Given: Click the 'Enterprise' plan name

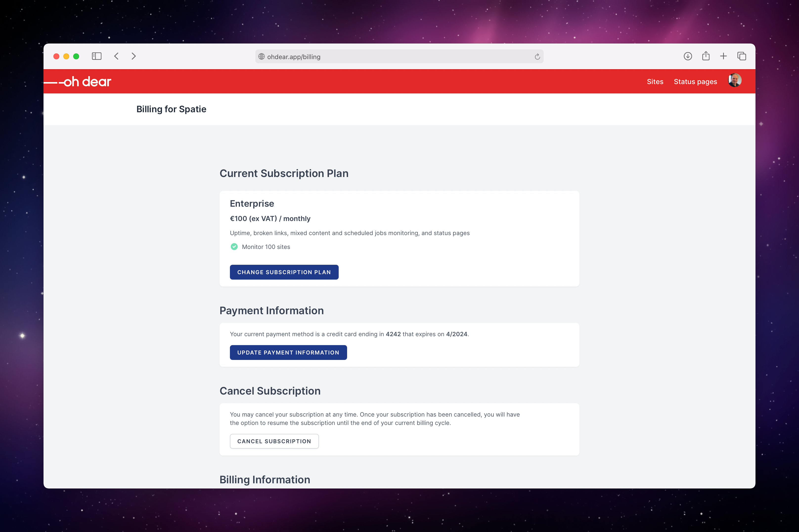Looking at the screenshot, I should pyautogui.click(x=252, y=203).
